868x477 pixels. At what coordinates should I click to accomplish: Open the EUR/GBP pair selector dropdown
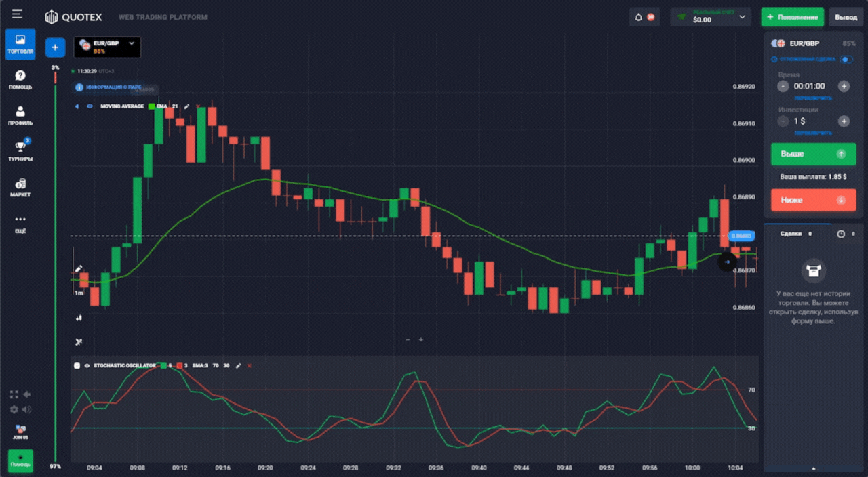107,47
